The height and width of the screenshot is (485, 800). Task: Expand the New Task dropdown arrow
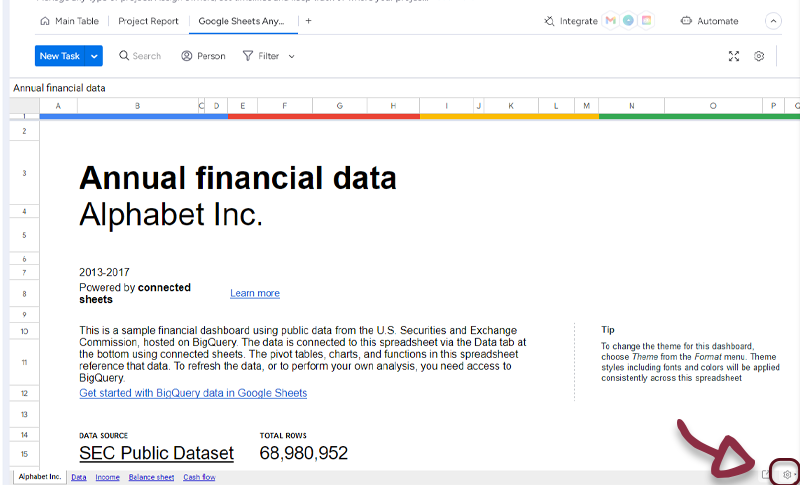click(x=94, y=57)
